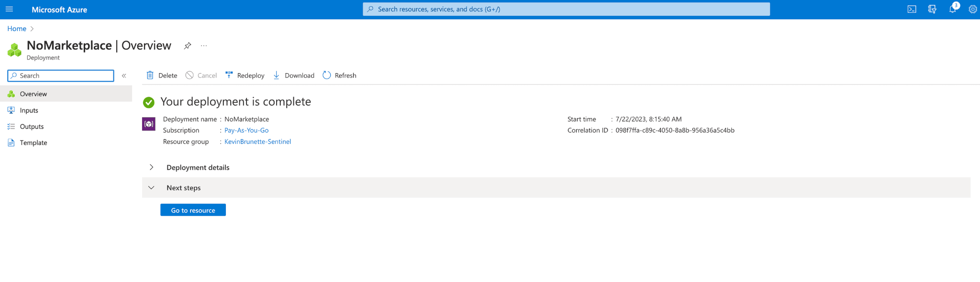Image resolution: width=980 pixels, height=282 pixels.
Task: Download the deployment
Action: click(293, 76)
